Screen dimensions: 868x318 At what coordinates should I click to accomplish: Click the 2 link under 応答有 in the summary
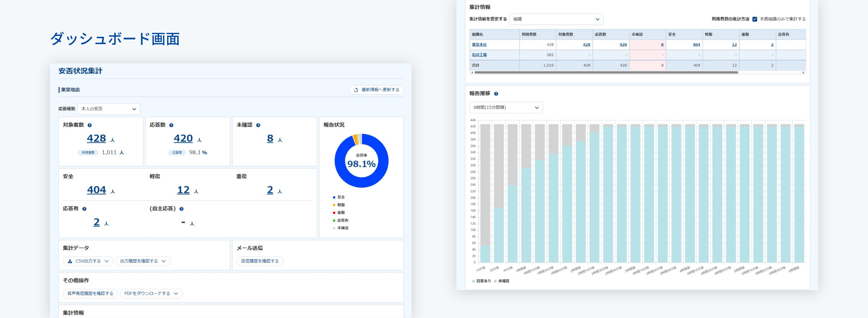click(x=97, y=222)
